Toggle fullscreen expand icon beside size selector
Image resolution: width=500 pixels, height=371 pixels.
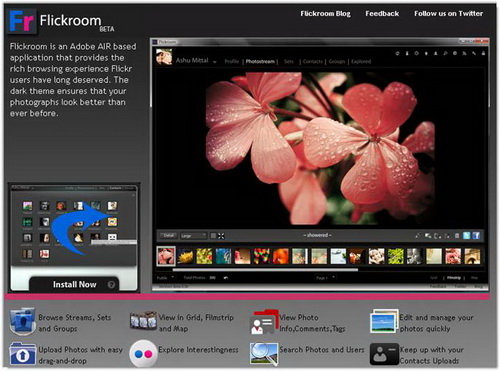click(x=221, y=236)
